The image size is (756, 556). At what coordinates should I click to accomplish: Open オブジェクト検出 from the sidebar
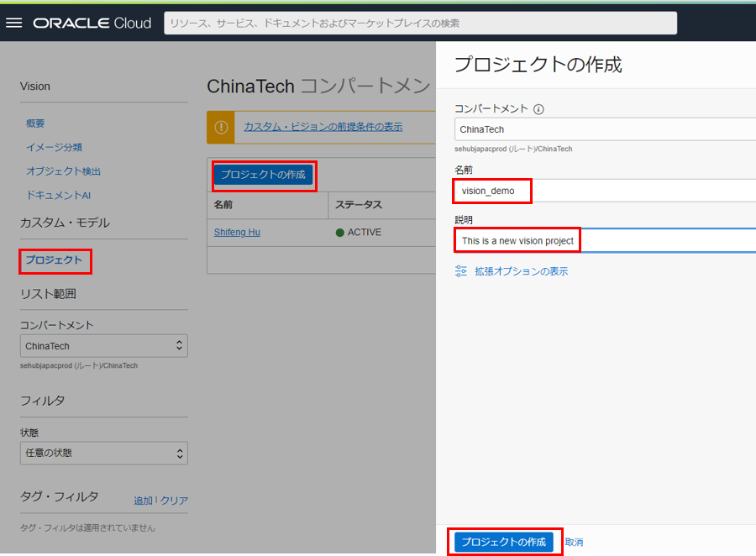coord(63,171)
